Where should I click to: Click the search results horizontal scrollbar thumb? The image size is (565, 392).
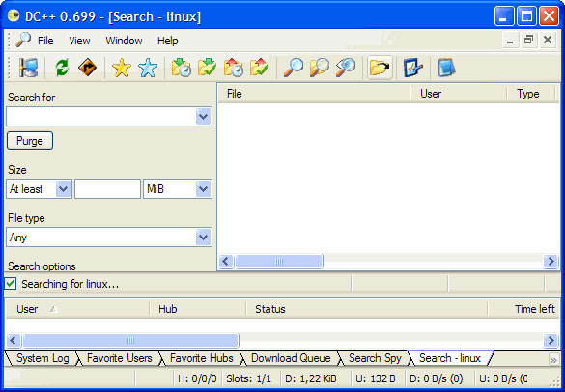pyautogui.click(x=279, y=262)
